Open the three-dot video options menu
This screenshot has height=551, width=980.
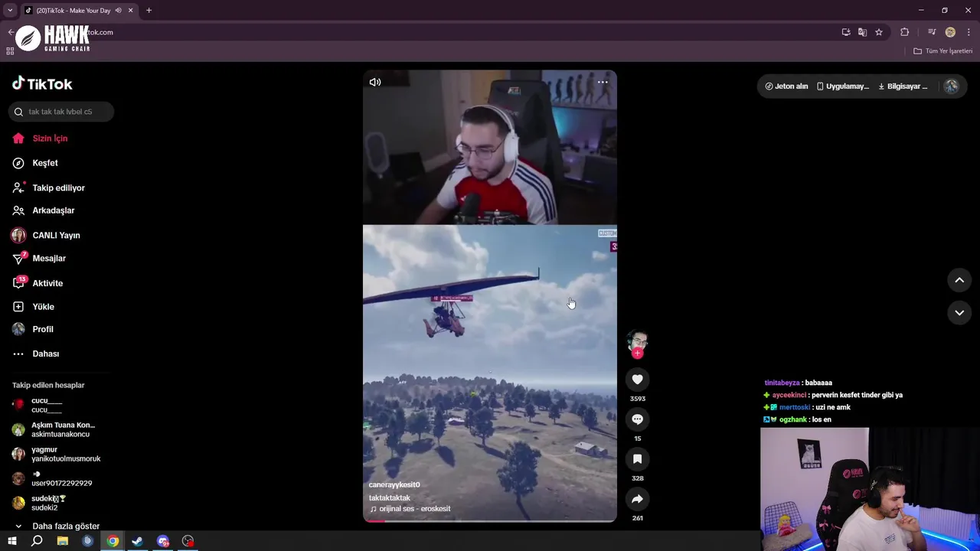[603, 82]
